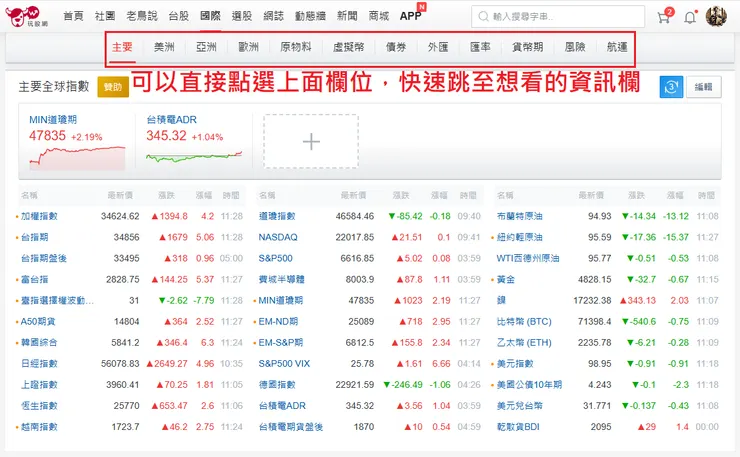Open 德國指數 row link
740x457 pixels.
pos(277,385)
